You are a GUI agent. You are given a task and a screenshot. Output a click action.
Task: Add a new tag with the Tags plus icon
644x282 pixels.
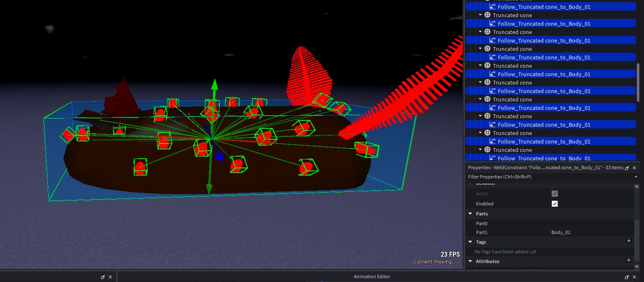coord(629,241)
